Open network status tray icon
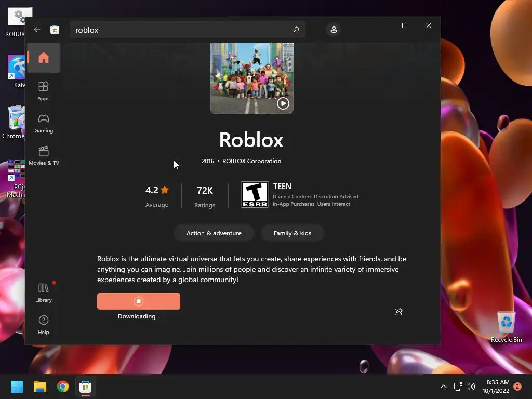The width and height of the screenshot is (532, 399). pyautogui.click(x=458, y=387)
